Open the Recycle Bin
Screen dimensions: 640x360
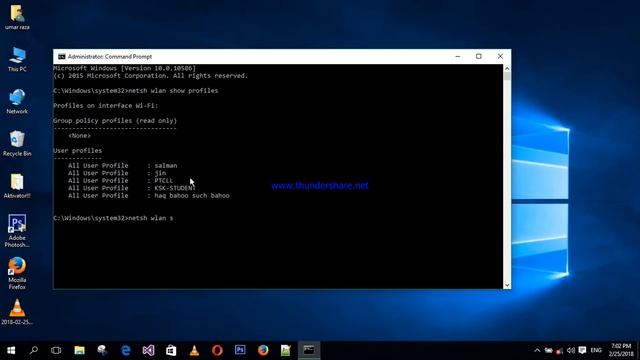[17, 144]
